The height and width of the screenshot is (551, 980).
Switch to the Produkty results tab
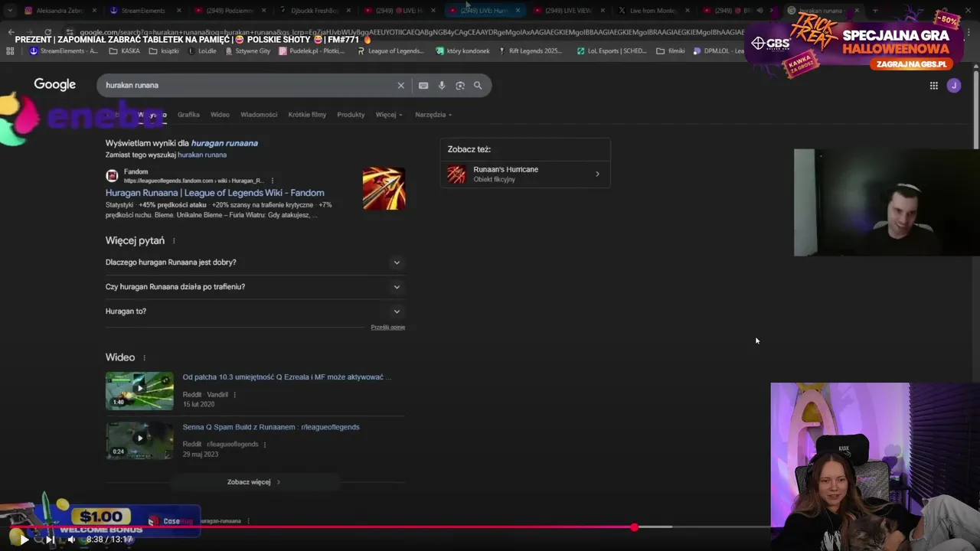pos(351,115)
